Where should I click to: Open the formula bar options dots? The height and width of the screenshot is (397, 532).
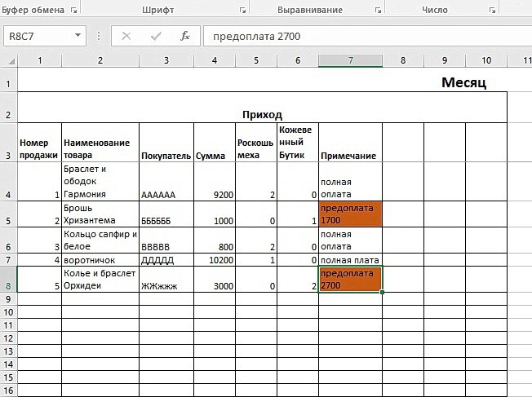pyautogui.click(x=99, y=36)
